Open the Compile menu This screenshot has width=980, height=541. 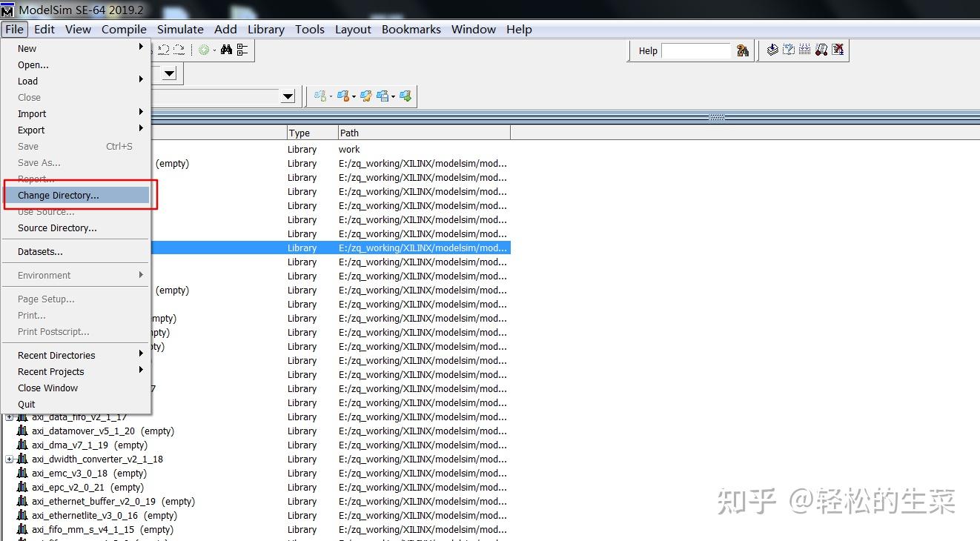click(124, 29)
